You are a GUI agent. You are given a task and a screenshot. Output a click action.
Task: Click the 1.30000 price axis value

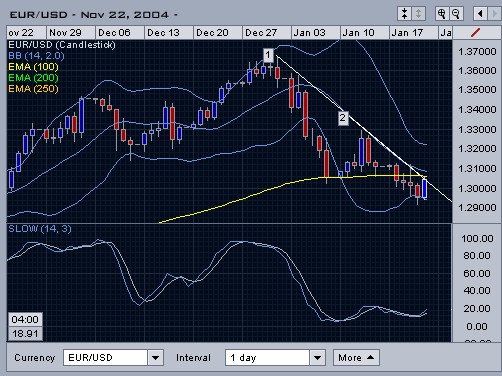click(477, 189)
